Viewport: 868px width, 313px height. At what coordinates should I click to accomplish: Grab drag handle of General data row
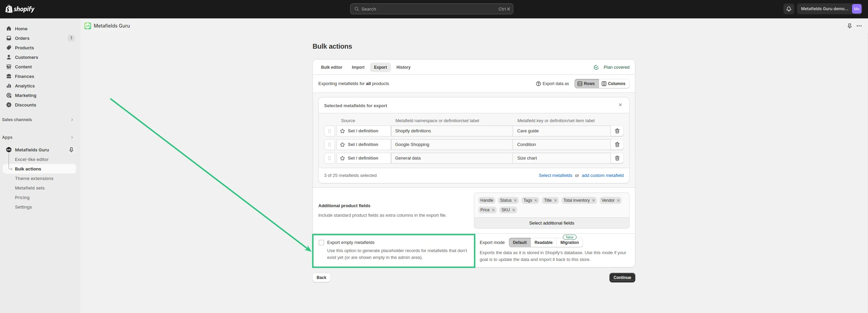point(330,158)
